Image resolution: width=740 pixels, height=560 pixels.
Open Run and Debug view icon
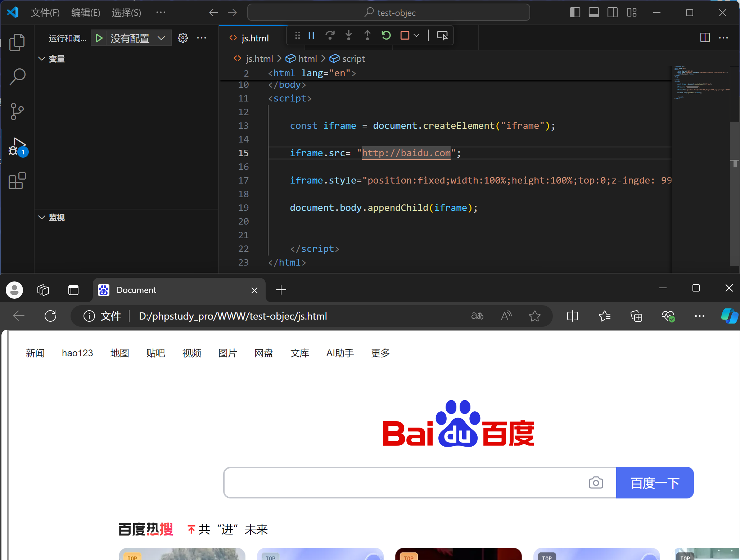[18, 147]
